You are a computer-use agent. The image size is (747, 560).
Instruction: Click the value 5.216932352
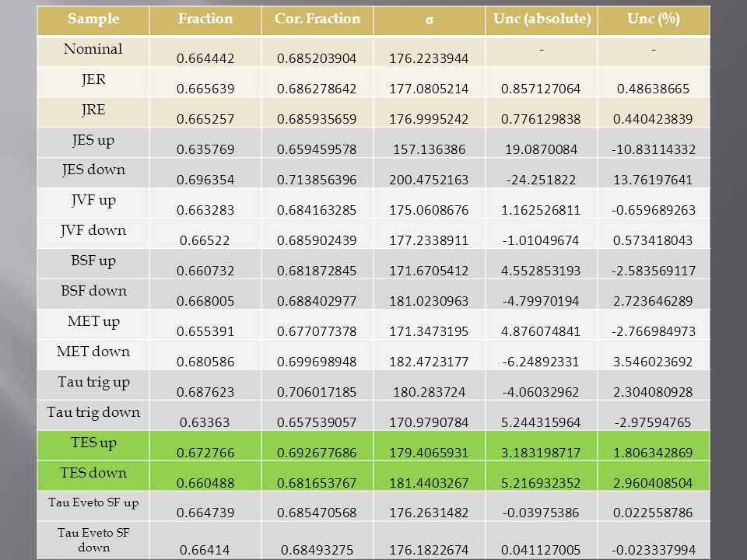(x=541, y=483)
